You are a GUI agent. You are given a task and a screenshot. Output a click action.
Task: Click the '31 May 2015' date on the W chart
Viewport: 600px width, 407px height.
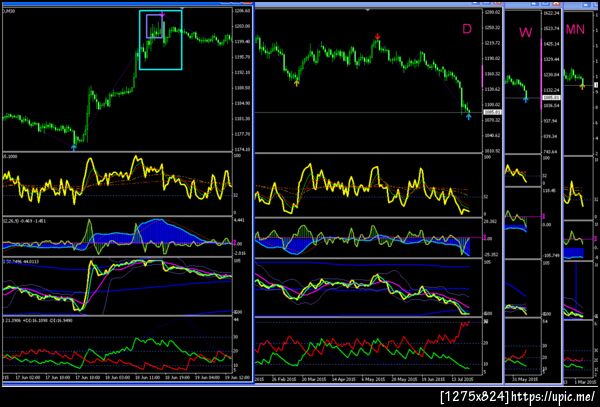tap(525, 379)
